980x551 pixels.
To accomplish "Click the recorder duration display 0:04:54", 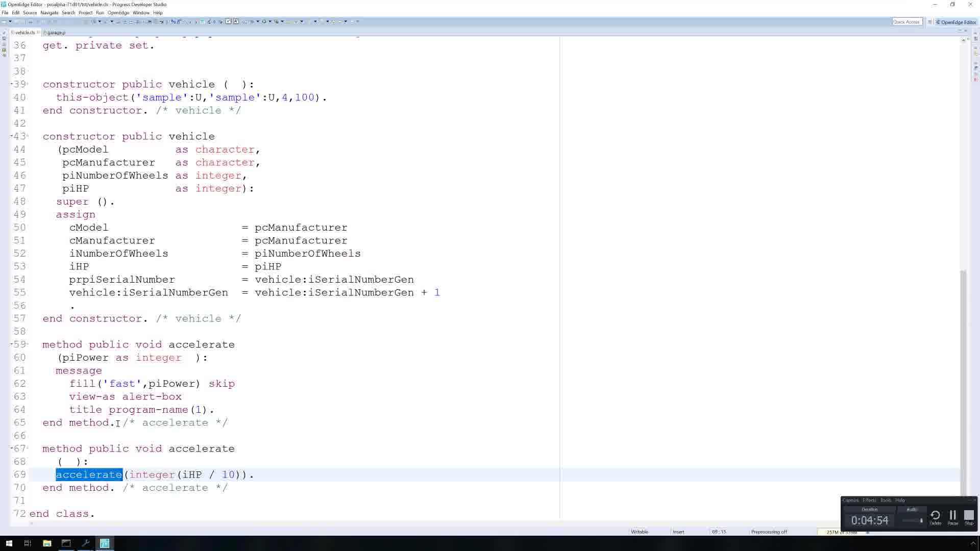I will tap(870, 520).
